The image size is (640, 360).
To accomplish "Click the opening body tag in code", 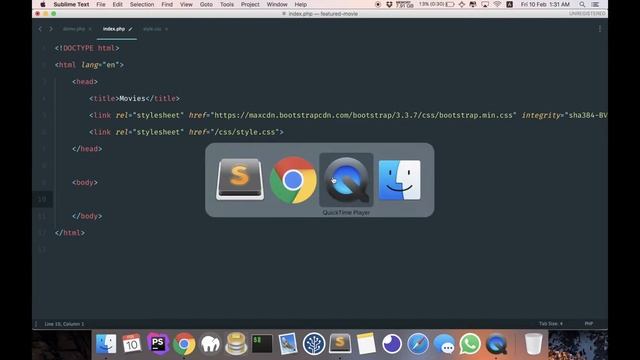I will coord(85,182).
